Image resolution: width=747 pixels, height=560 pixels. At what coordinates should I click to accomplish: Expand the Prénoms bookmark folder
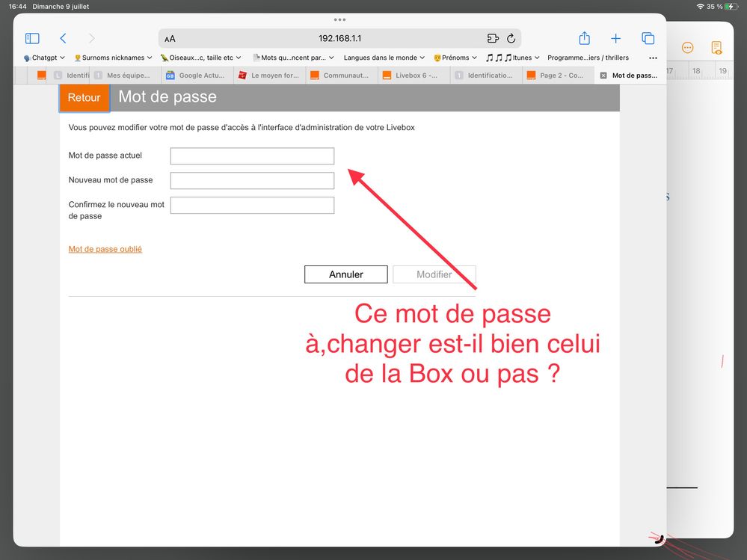(x=455, y=58)
